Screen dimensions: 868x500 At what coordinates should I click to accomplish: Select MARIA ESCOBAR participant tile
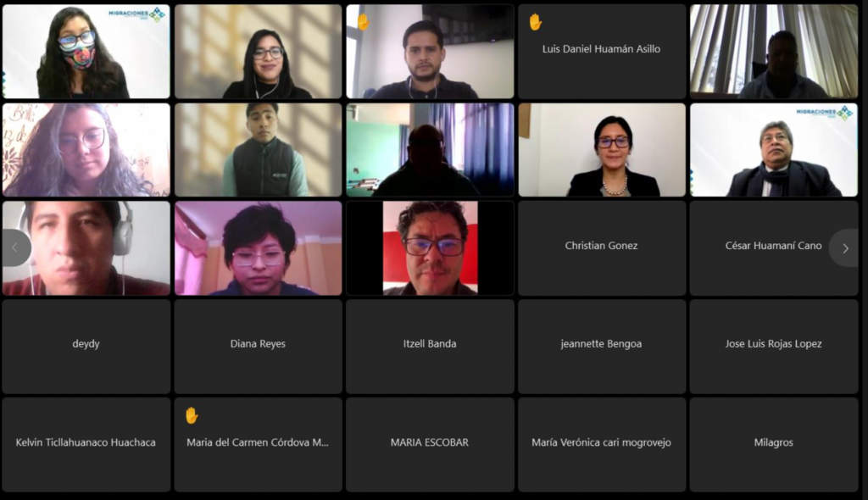430,445
